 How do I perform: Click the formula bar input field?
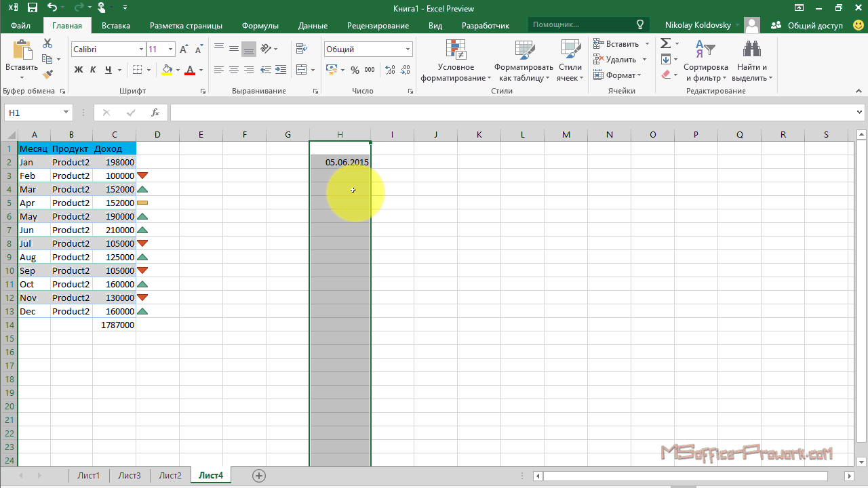(x=515, y=113)
